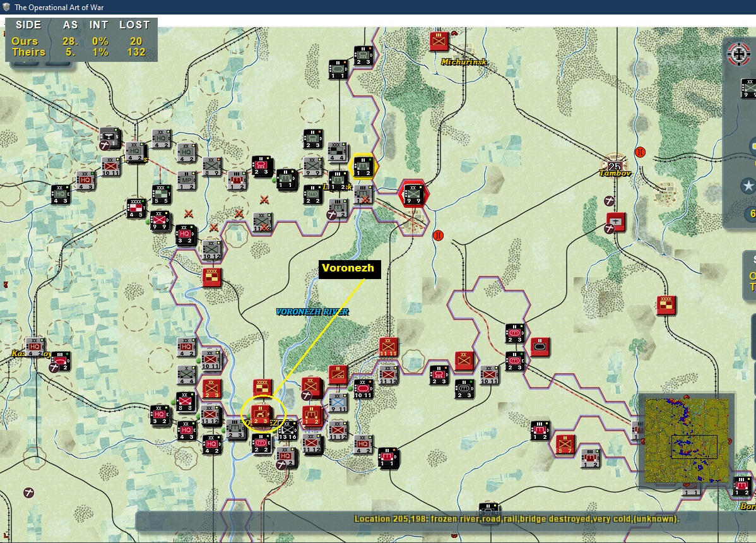The image size is (756, 543).
Task: Click the VORONEZH RIVER label
Action: tap(312, 312)
